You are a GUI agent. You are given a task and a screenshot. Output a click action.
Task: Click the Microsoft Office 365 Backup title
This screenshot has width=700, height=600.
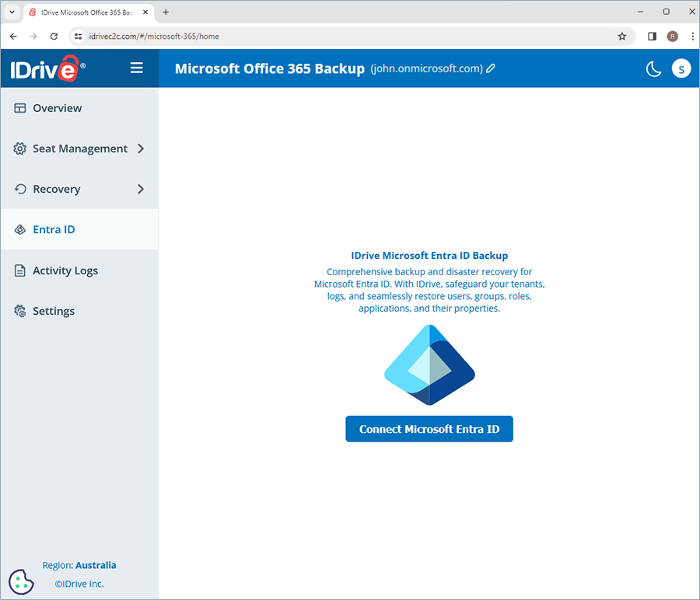(x=270, y=68)
